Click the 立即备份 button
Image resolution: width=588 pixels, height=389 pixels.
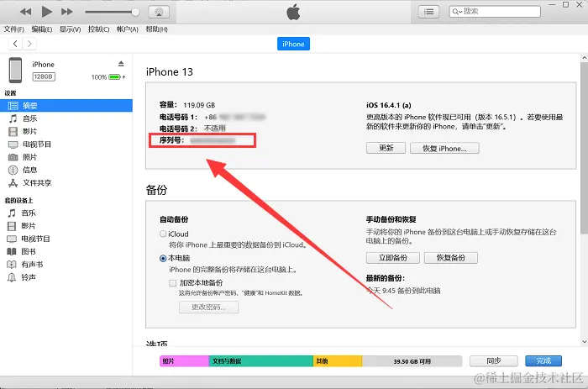(x=392, y=258)
